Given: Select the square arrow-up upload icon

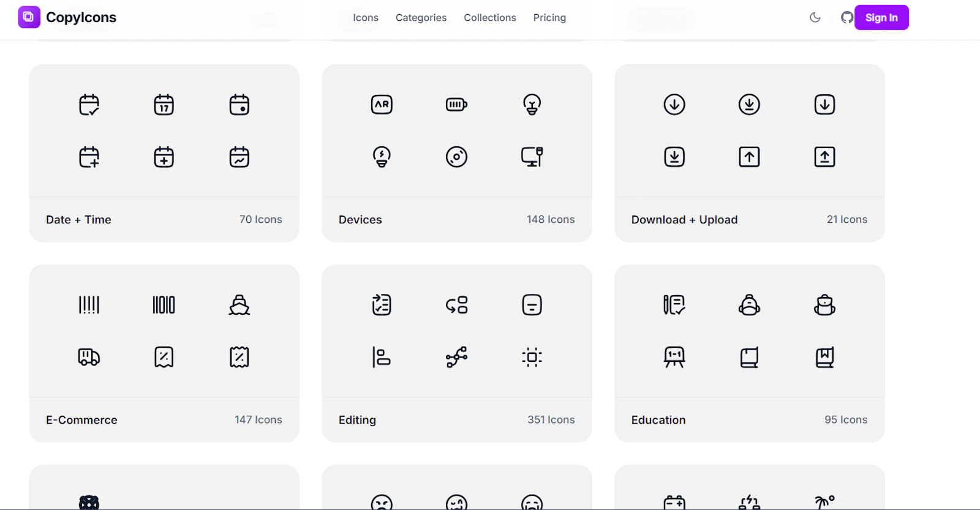Looking at the screenshot, I should click(750, 157).
